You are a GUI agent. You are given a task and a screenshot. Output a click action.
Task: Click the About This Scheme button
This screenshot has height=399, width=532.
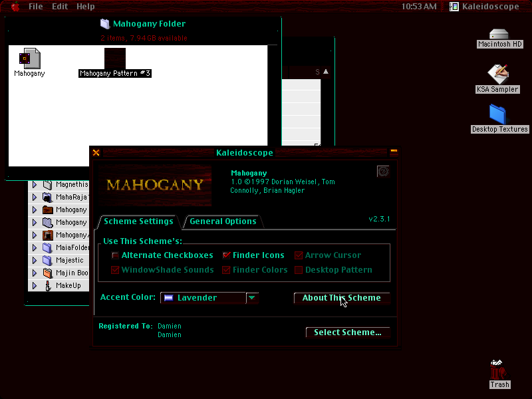342,297
